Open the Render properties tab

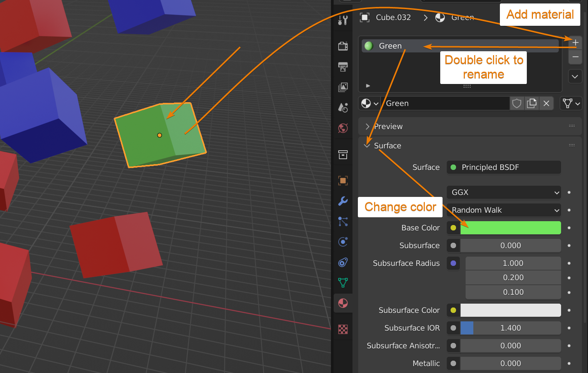343,46
